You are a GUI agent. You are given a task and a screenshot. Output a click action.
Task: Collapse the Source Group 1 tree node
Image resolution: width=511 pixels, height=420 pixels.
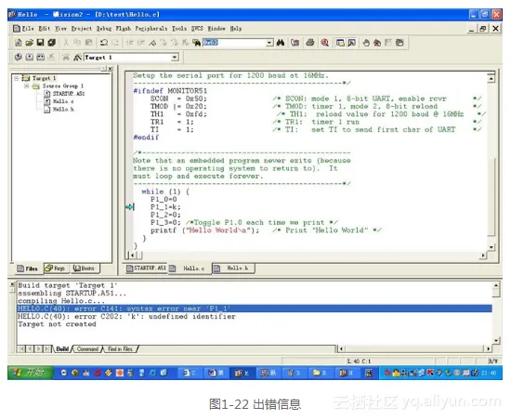coord(27,86)
